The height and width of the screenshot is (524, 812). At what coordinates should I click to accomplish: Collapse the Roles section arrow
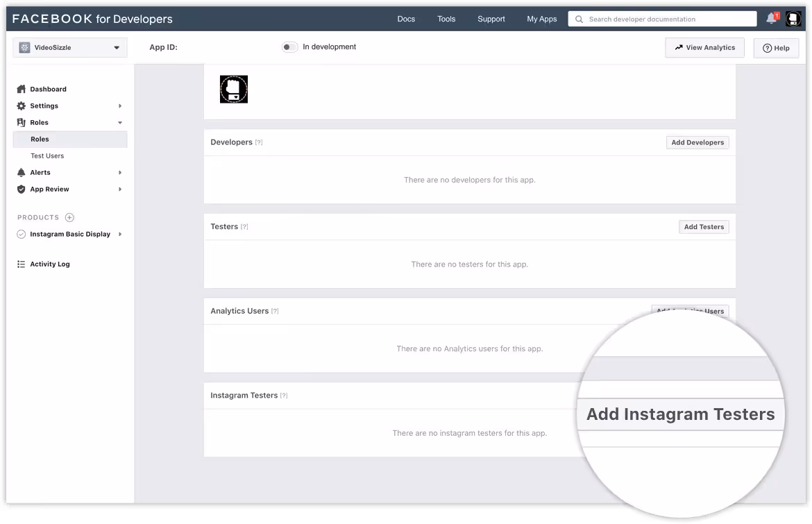[120, 123]
